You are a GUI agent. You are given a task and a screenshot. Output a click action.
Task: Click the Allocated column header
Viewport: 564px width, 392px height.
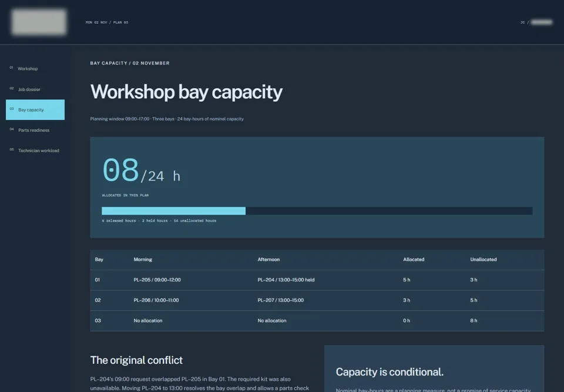[414, 260]
